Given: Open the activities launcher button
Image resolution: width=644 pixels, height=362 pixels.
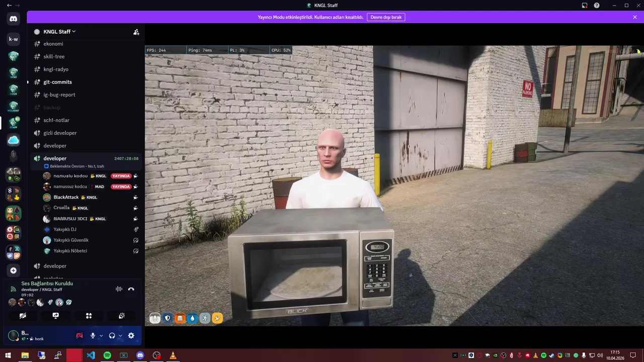Looking at the screenshot, I should coord(89,316).
